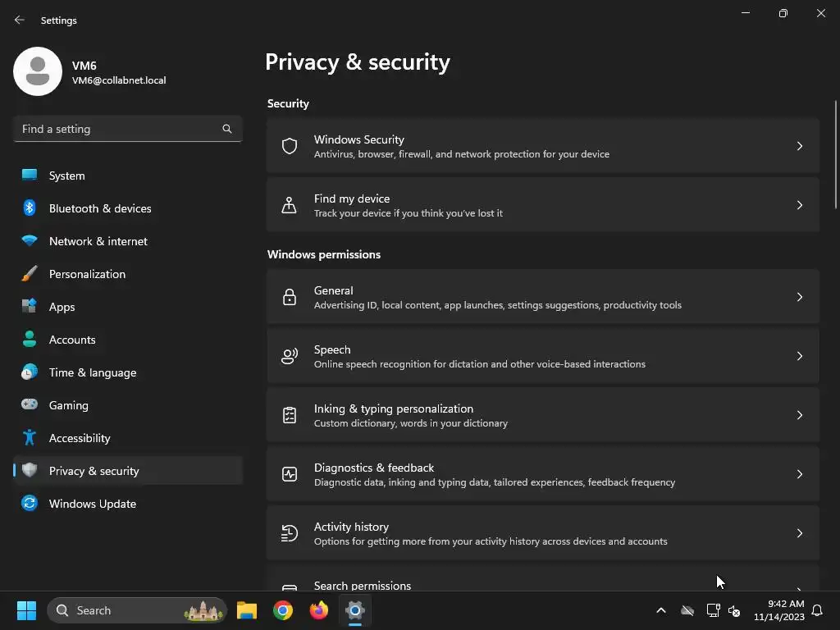Screen dimensions: 840x630
Task: Click the Find a setting search box
Action: (119, 129)
